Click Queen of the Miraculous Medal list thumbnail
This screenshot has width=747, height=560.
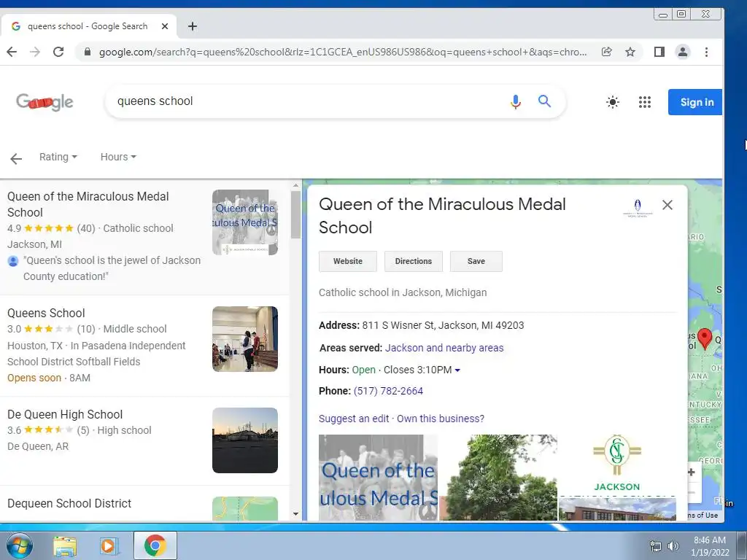[245, 222]
